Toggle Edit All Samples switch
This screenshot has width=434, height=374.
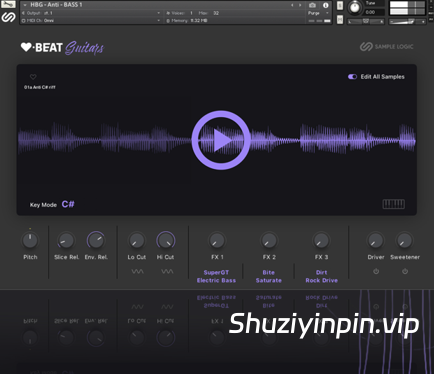[x=352, y=77]
